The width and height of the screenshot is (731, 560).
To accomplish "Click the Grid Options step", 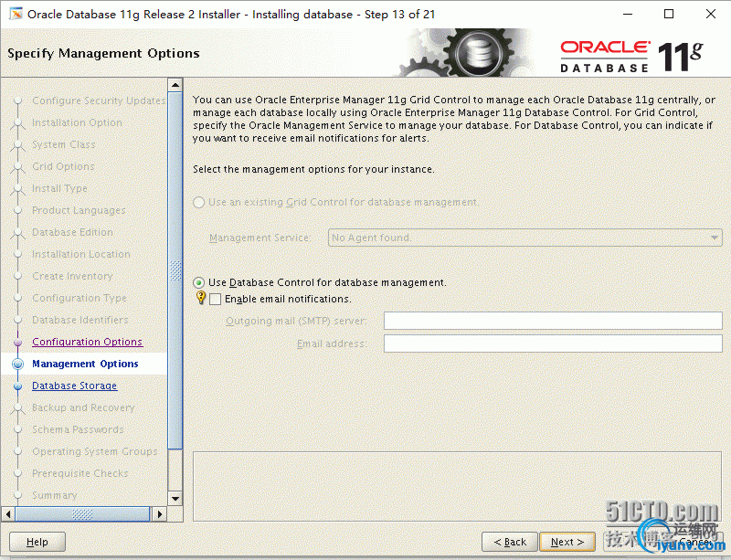I will tap(63, 166).
